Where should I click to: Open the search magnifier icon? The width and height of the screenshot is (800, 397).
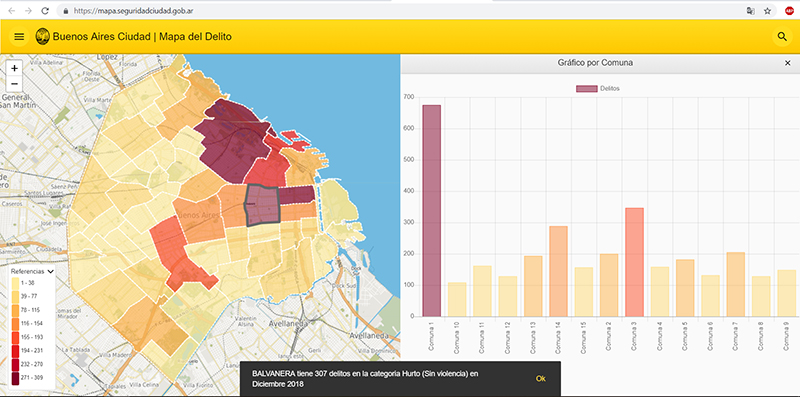(782, 36)
